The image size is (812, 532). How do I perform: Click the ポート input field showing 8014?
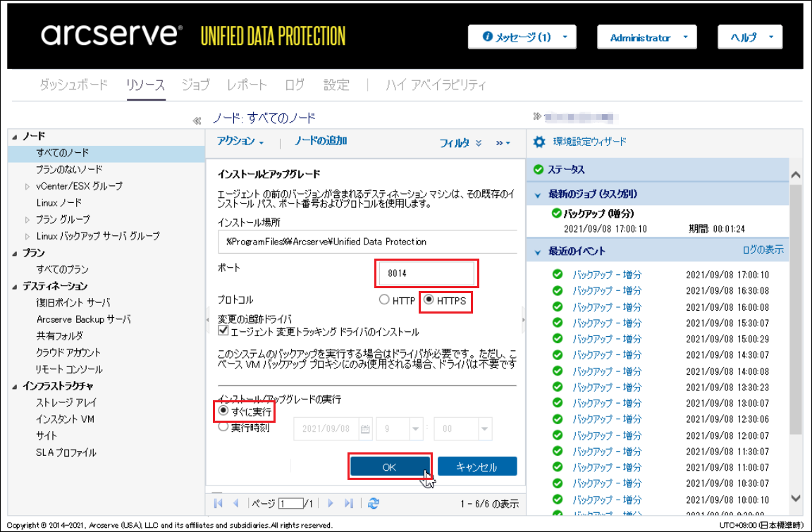[426, 273]
